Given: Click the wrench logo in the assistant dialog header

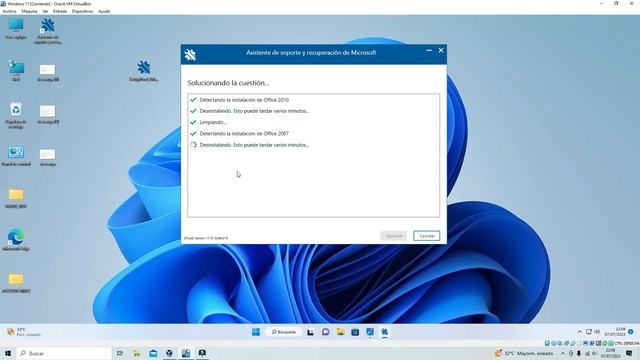Looking at the screenshot, I should click(190, 55).
